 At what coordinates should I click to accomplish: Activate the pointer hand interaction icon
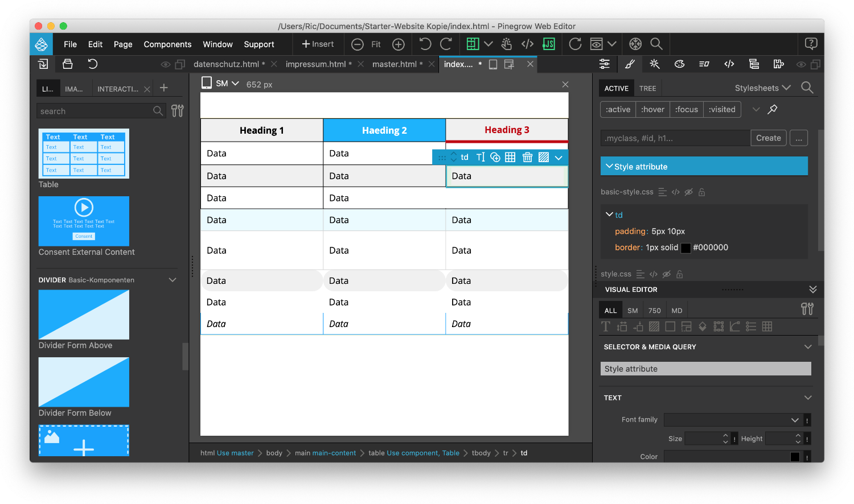tap(506, 44)
